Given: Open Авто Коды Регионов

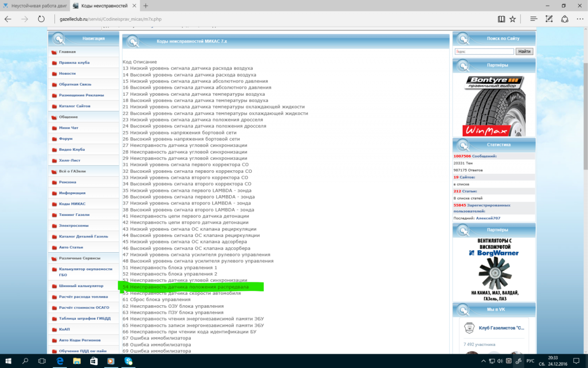Looking at the screenshot, I should (80, 340).
